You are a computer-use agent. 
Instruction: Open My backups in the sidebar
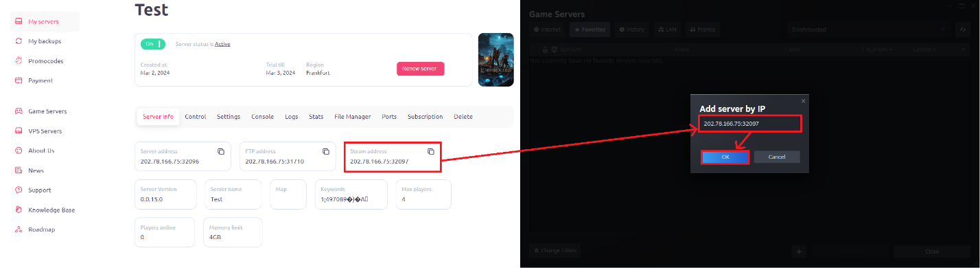tap(45, 41)
